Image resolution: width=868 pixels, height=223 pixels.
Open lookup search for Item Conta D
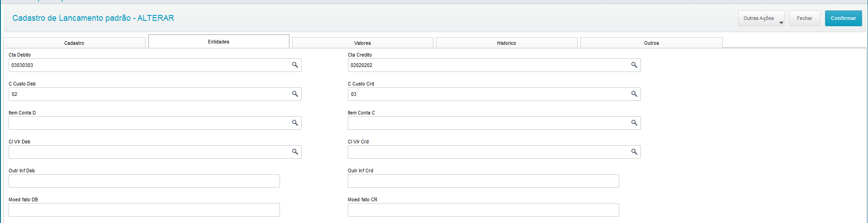point(295,123)
